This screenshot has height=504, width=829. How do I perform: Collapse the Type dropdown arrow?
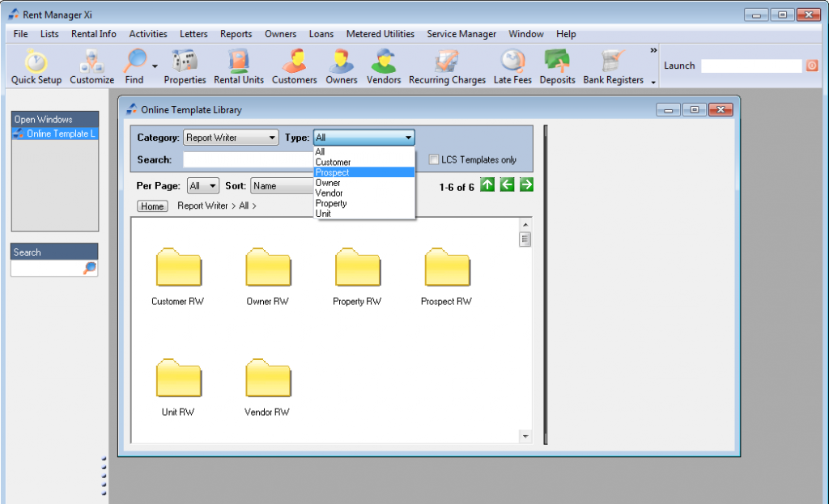[408, 138]
